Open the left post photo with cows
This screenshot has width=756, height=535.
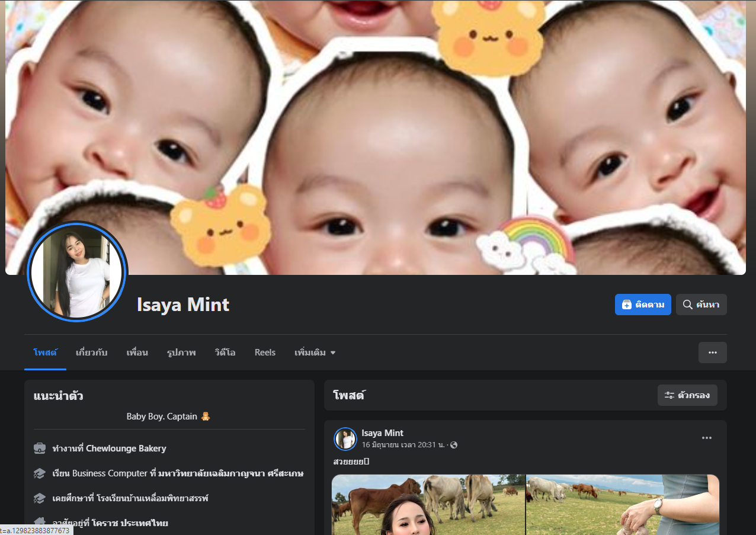tap(428, 505)
